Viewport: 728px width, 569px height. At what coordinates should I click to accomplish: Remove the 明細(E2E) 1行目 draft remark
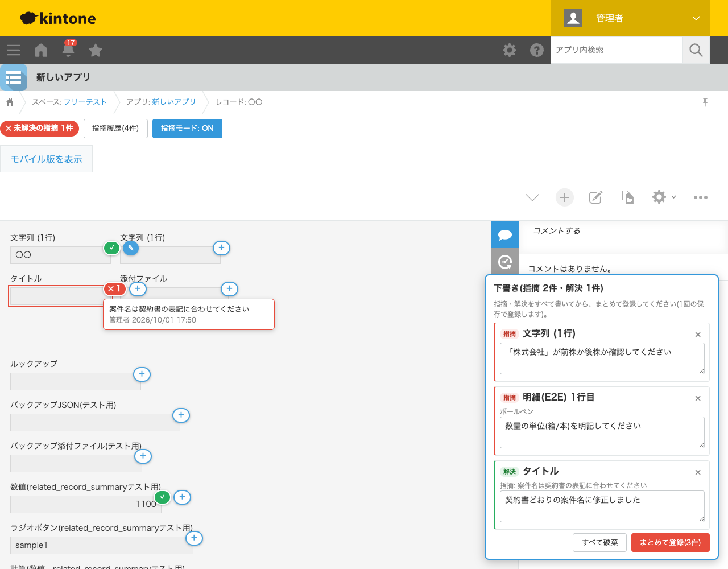click(698, 398)
